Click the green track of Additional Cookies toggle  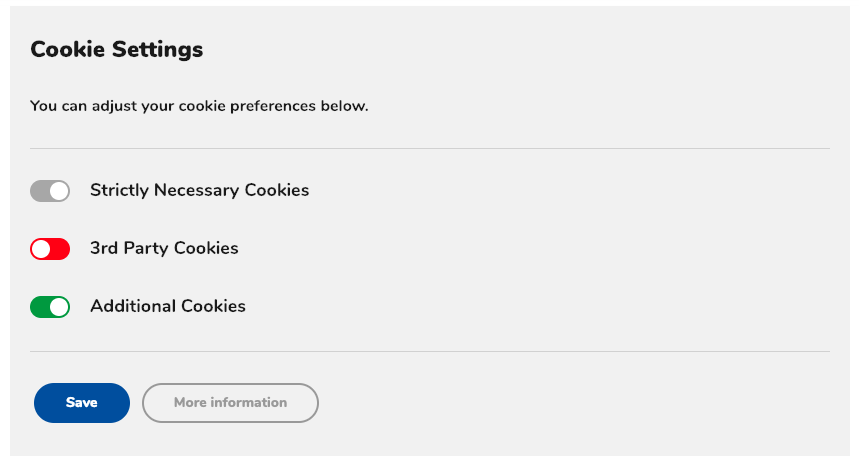pos(39,307)
